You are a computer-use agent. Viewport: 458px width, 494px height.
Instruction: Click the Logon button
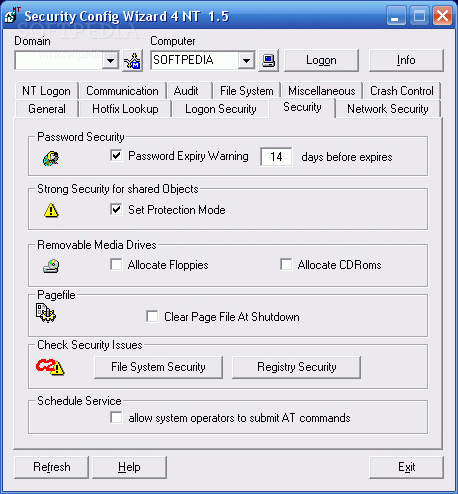[x=321, y=60]
